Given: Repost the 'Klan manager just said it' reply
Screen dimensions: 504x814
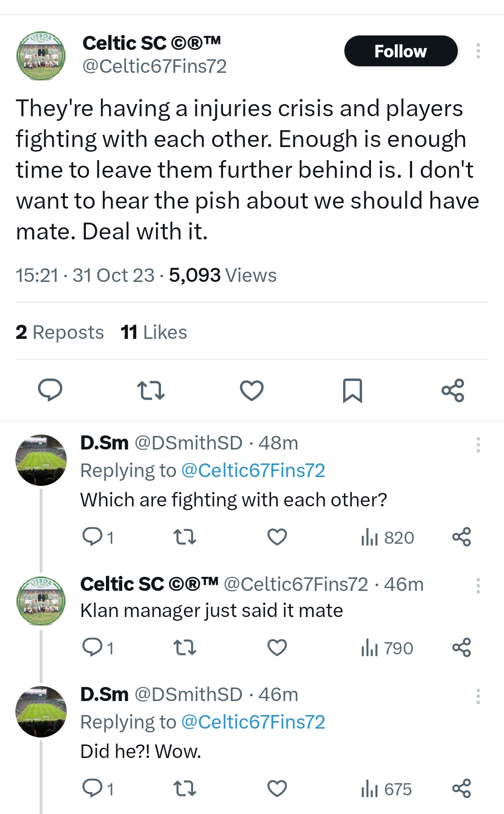Looking at the screenshot, I should (185, 648).
